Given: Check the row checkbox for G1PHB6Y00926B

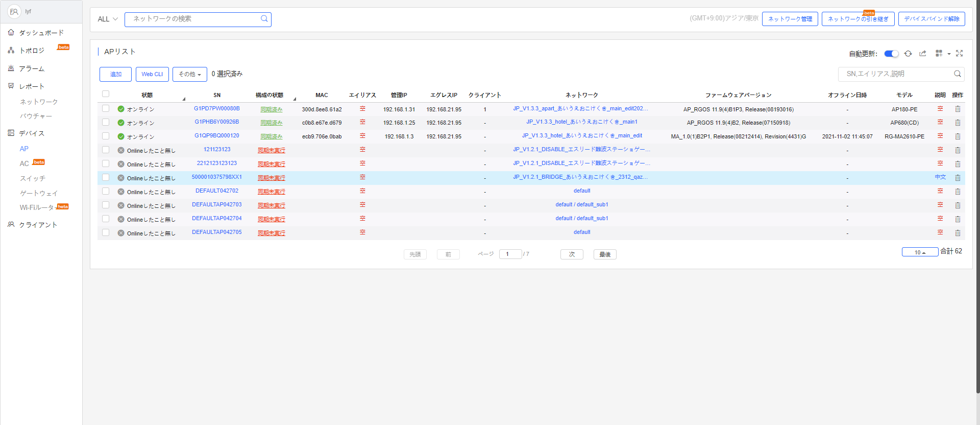Looking at the screenshot, I should (x=106, y=122).
